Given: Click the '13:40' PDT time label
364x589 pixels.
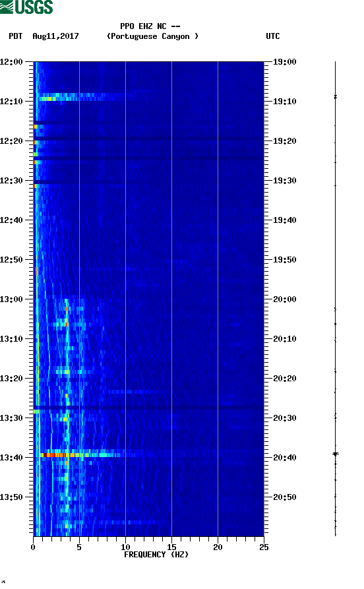Looking at the screenshot, I should pos(11,458).
